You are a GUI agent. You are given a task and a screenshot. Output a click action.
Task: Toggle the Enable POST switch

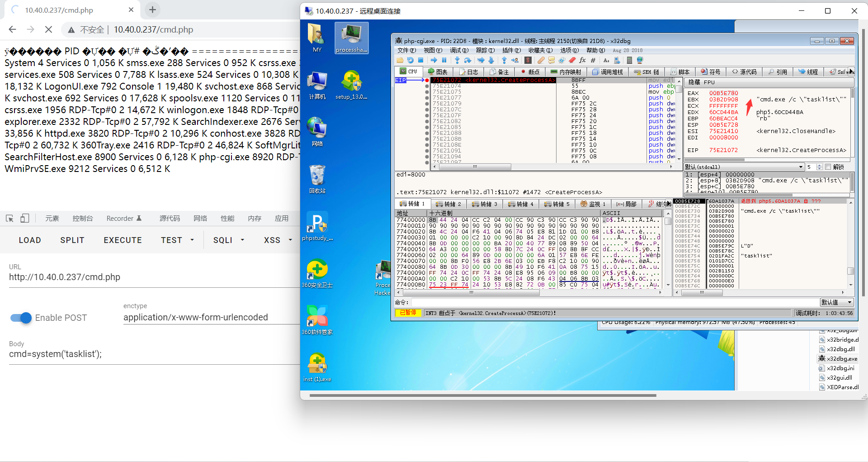click(x=21, y=318)
